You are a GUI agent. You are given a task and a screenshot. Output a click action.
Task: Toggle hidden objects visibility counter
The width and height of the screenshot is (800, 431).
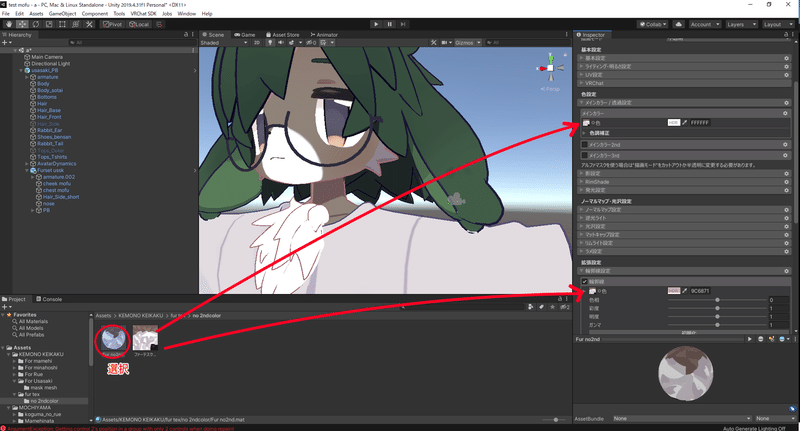[311, 42]
